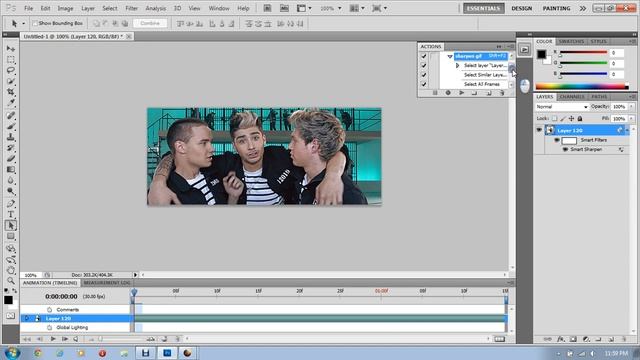Hide Layer 120 with its eye icon
The width and height of the screenshot is (640, 360).
[539, 130]
